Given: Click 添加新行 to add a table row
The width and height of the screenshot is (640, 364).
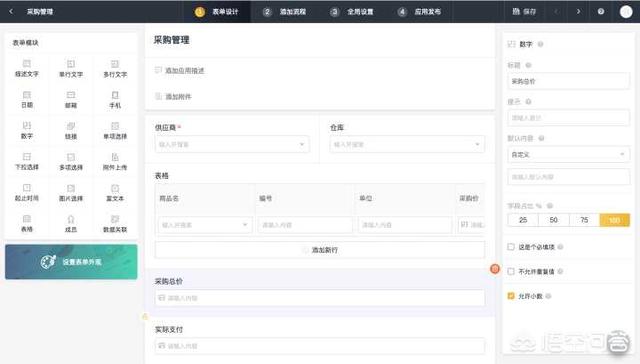Looking at the screenshot, I should coord(320,250).
